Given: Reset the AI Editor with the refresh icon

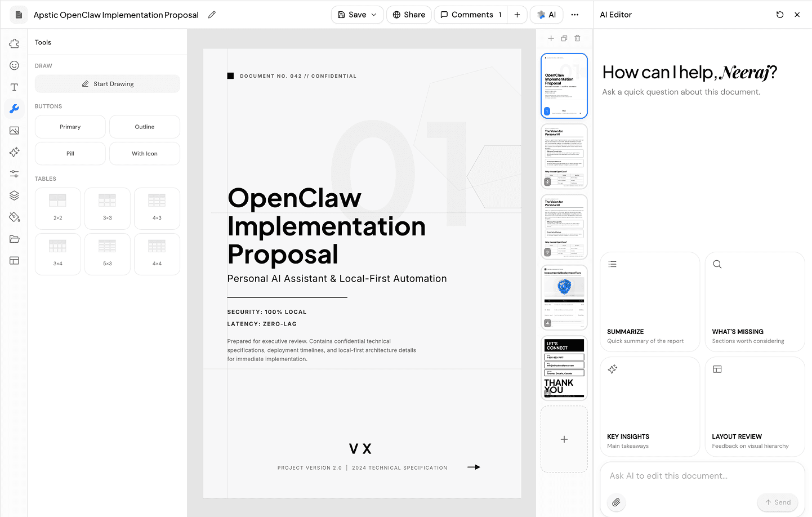Looking at the screenshot, I should coord(780,15).
